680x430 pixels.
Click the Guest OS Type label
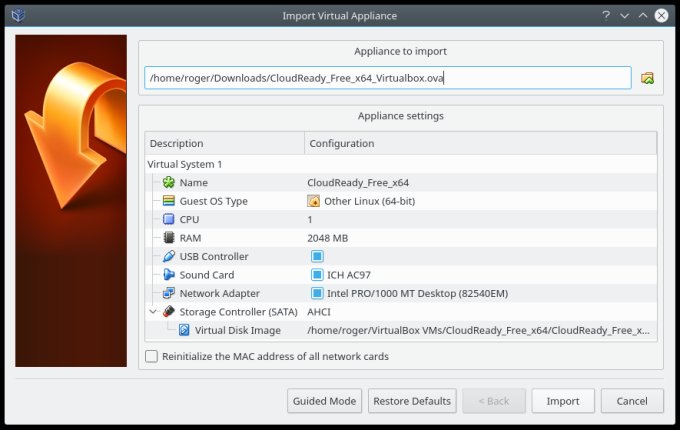point(213,201)
